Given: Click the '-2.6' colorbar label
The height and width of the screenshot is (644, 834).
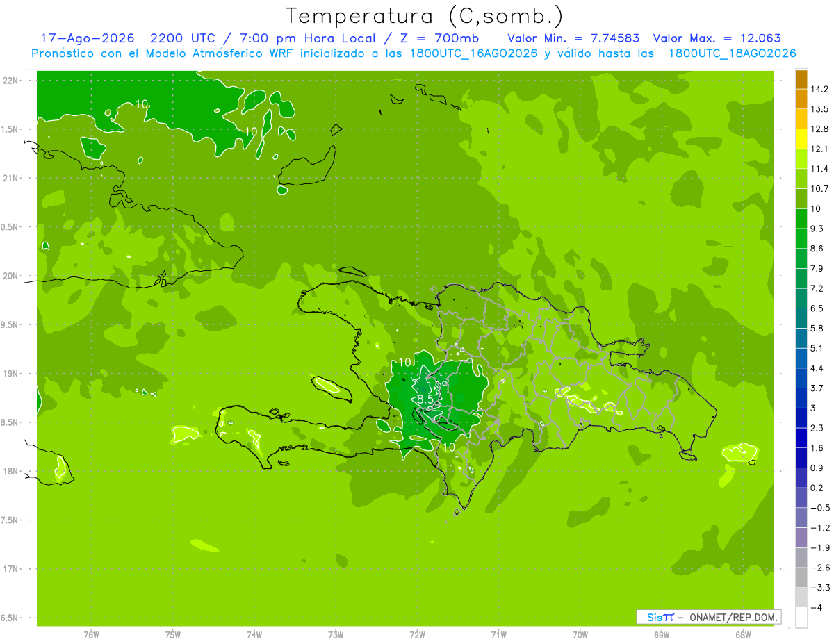Looking at the screenshot, I should (x=819, y=568).
